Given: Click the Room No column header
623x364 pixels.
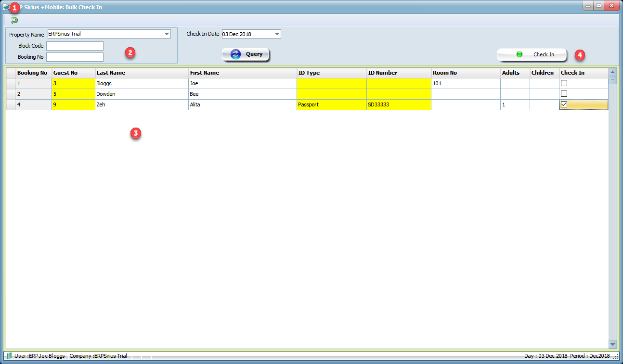Looking at the screenshot, I should 466,73.
